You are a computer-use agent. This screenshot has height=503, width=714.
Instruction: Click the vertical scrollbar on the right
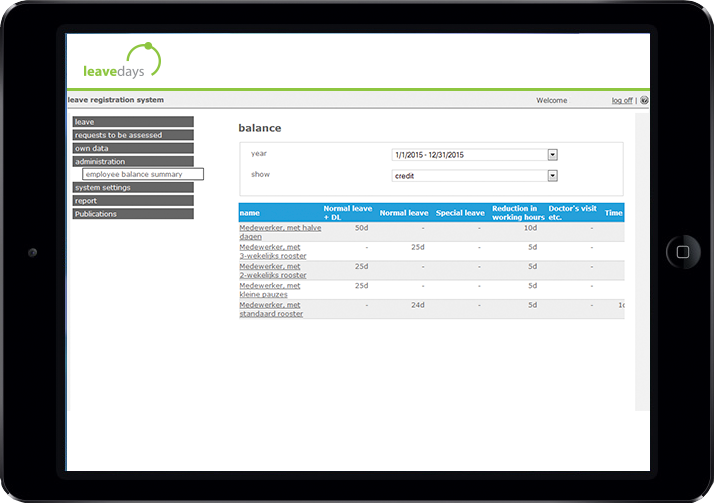click(642, 262)
